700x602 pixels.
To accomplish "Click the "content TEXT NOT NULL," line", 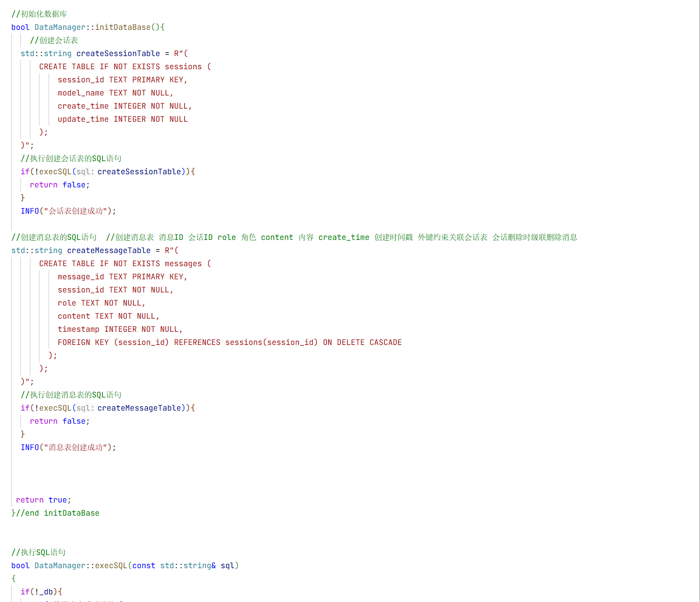I will click(x=109, y=316).
